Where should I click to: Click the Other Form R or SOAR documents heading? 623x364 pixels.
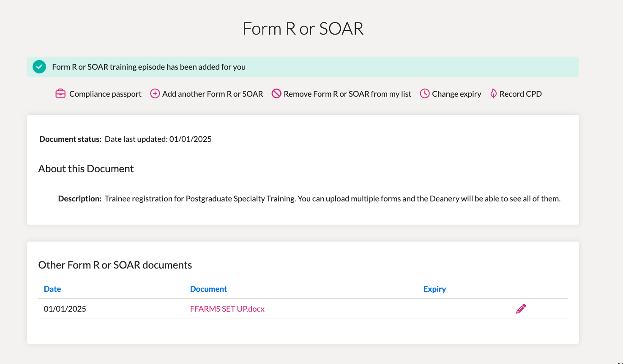pos(115,265)
